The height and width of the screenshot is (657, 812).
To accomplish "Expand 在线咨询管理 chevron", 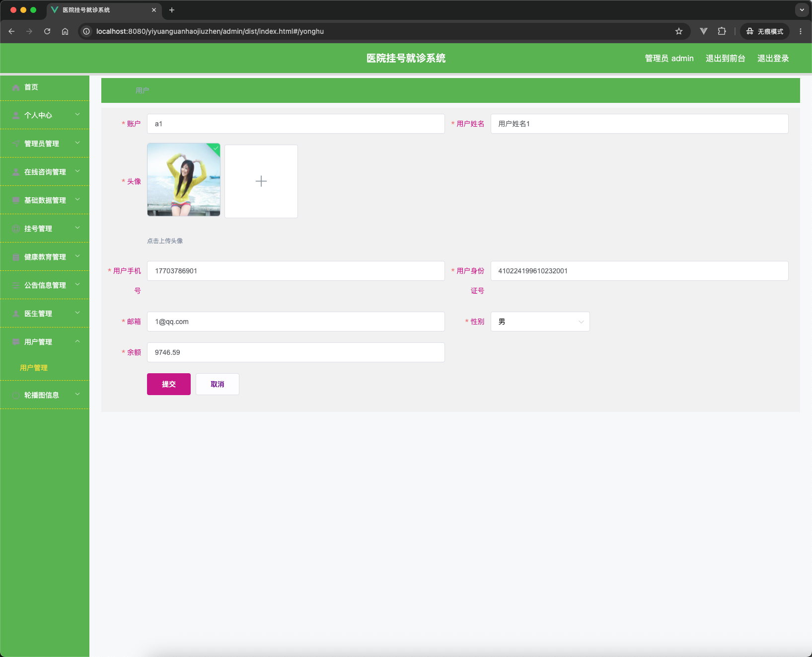I will pos(77,171).
